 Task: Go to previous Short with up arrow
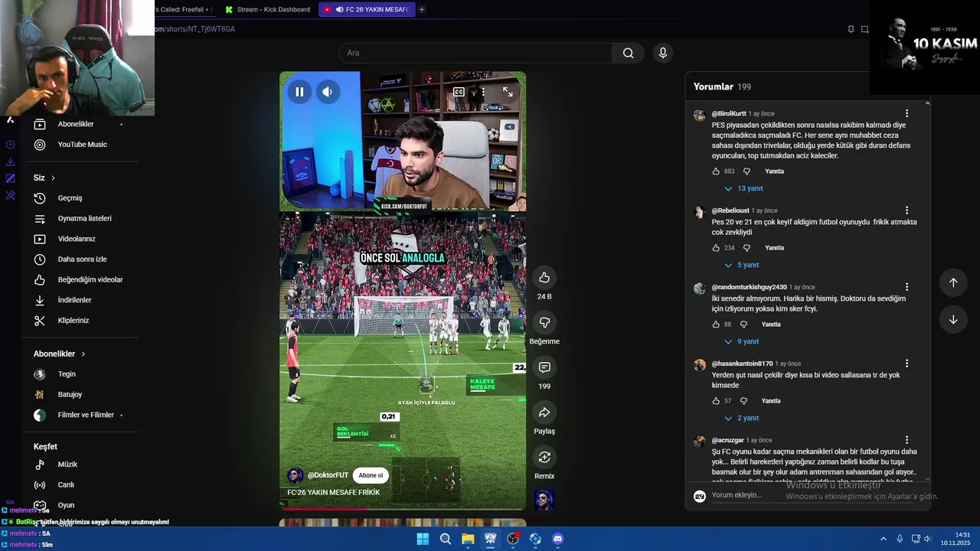(x=953, y=282)
